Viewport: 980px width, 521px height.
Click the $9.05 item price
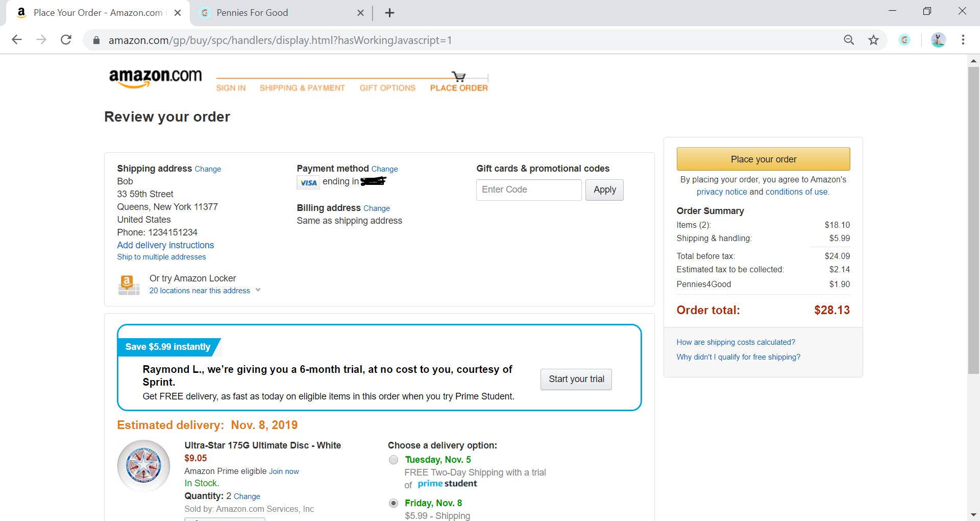point(195,458)
